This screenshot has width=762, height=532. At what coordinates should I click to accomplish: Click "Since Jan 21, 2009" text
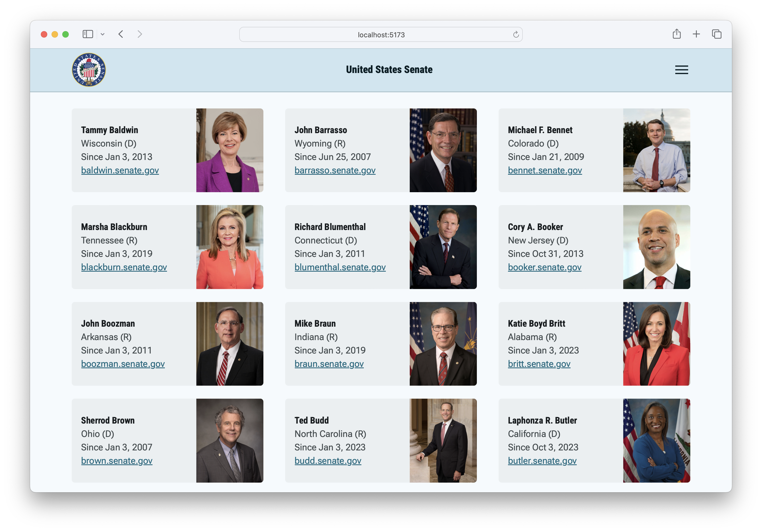click(x=546, y=157)
